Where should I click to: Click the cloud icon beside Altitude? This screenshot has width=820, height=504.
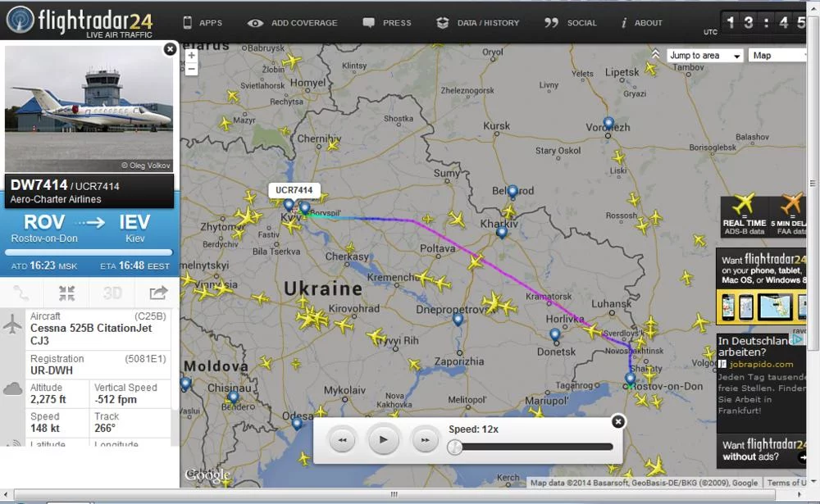tap(12, 388)
